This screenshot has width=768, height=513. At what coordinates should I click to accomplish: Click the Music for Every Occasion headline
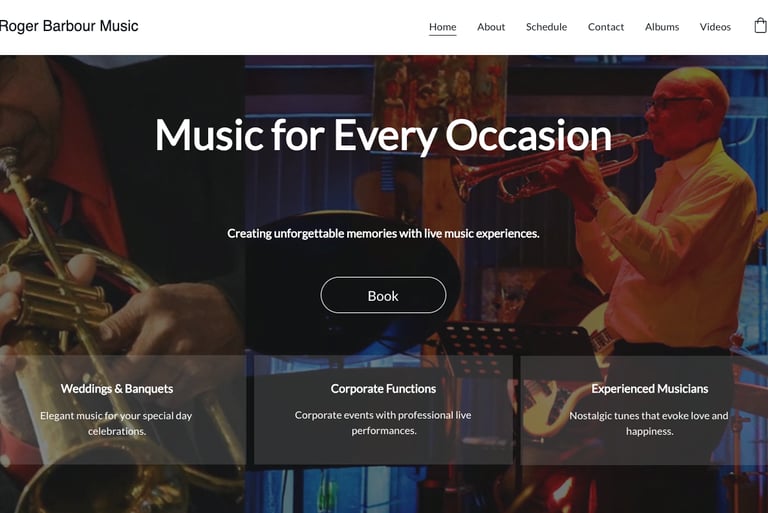click(x=383, y=135)
